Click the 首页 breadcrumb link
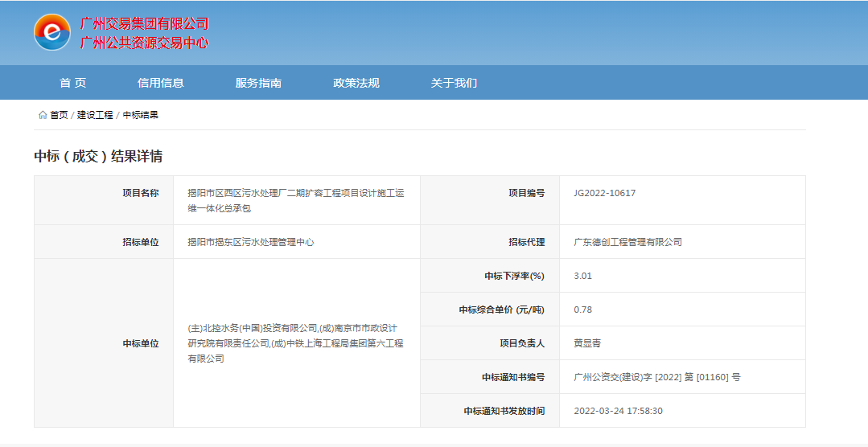This screenshot has height=447, width=868. [59, 115]
